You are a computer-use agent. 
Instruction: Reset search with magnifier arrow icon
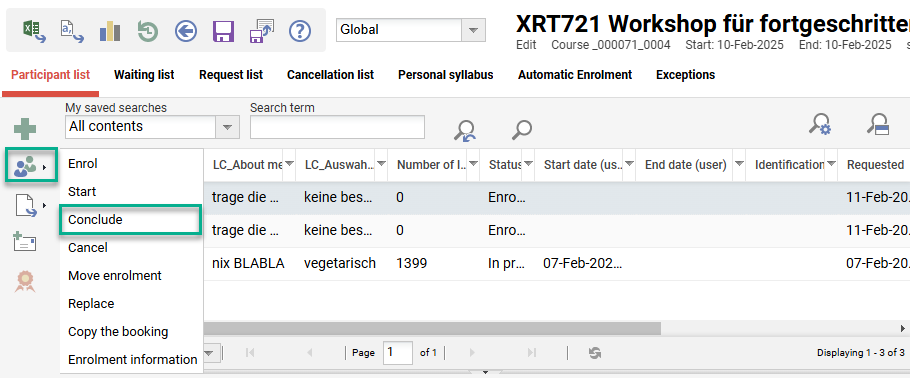[465, 131]
